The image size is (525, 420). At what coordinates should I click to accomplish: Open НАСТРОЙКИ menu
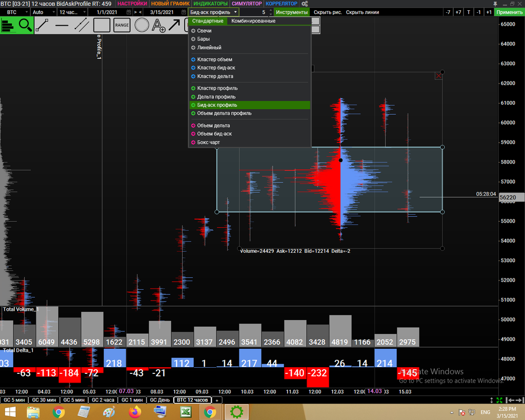pos(132,4)
